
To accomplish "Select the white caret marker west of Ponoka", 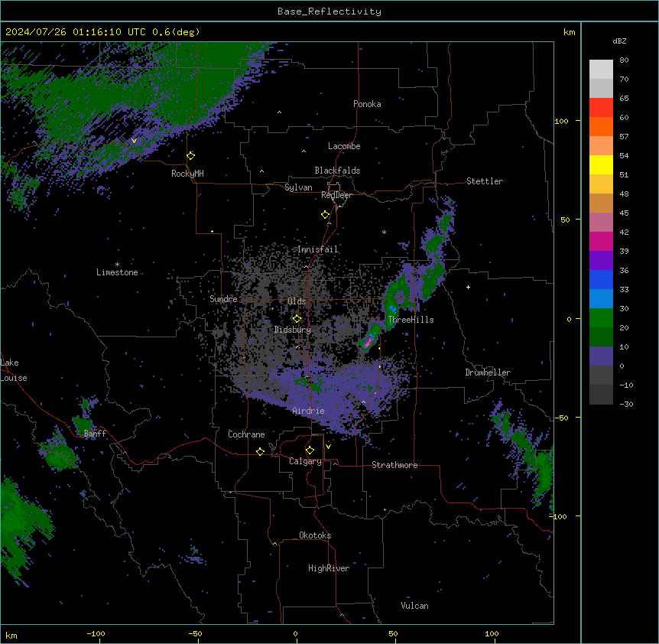I will point(280,112).
